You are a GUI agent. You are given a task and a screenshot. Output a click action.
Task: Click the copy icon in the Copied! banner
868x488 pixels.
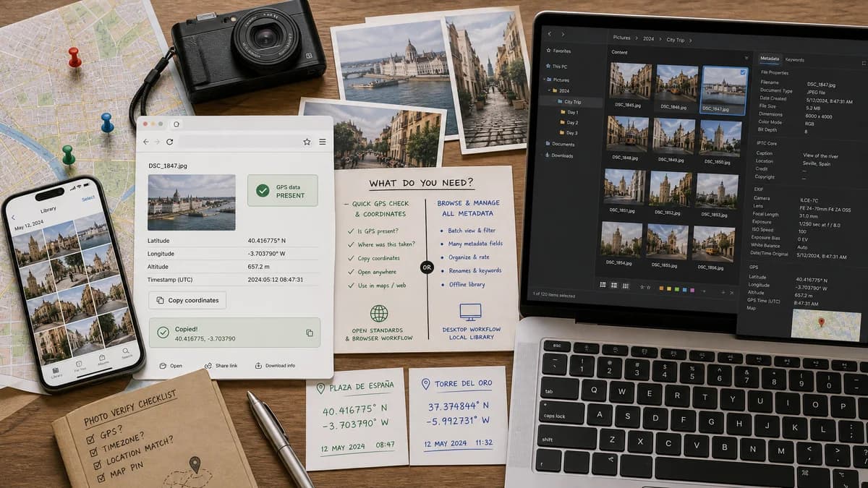pos(310,333)
